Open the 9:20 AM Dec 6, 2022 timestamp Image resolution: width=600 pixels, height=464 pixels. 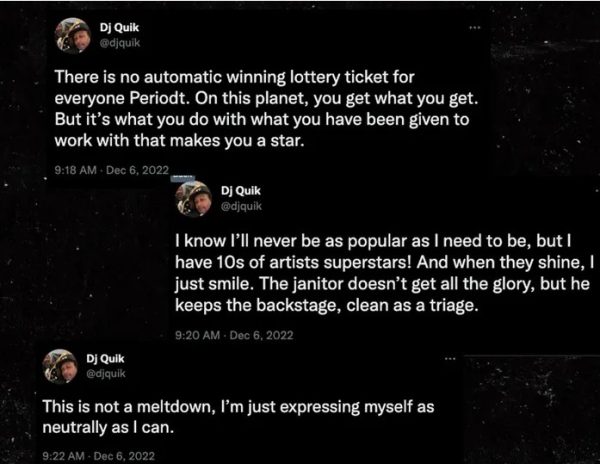click(234, 334)
